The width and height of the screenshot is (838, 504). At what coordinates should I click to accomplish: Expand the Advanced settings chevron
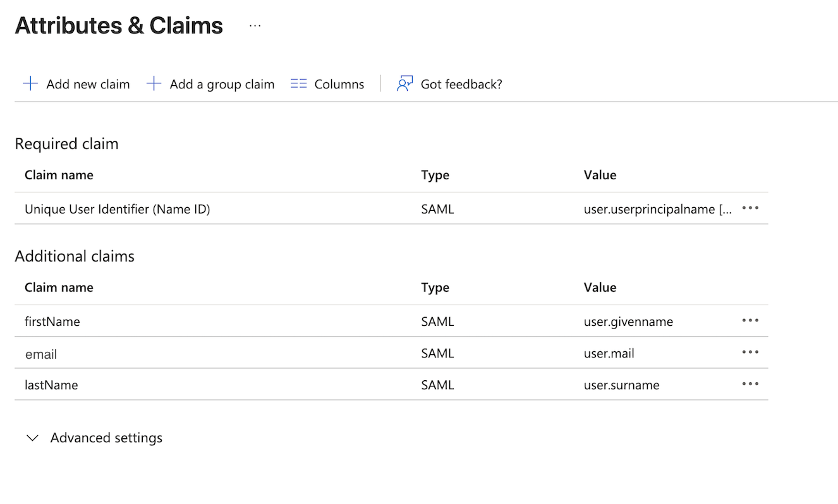pos(32,438)
